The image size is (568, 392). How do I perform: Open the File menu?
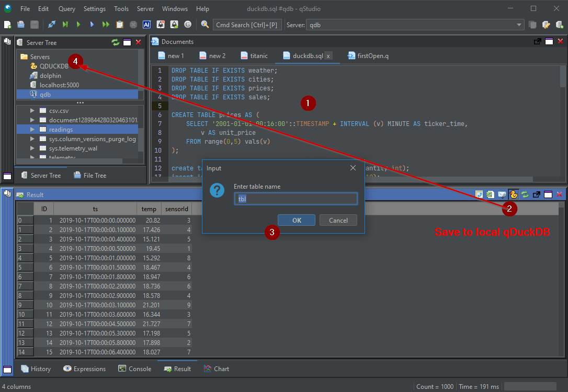tap(25, 9)
